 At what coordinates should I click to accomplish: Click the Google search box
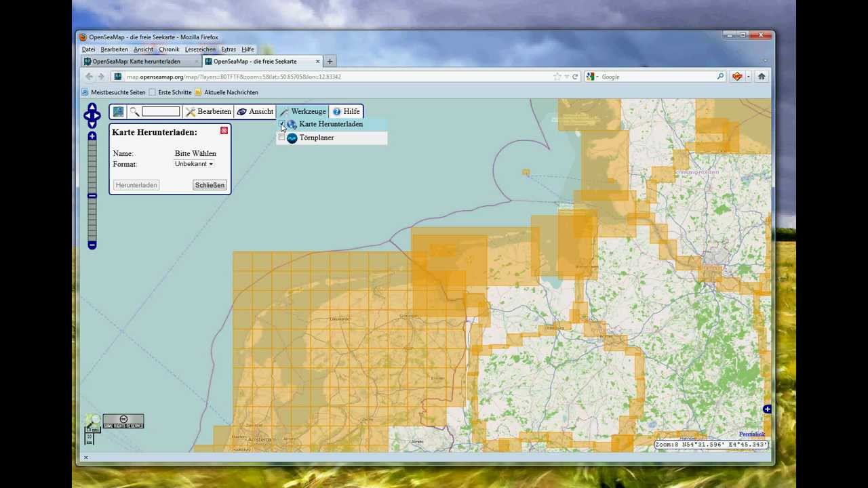[656, 77]
